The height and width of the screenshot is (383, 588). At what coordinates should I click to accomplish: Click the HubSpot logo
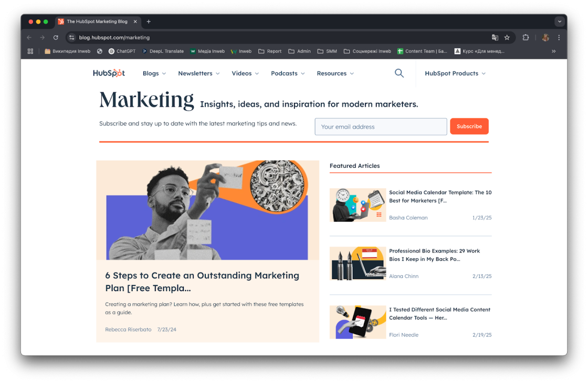coord(109,73)
